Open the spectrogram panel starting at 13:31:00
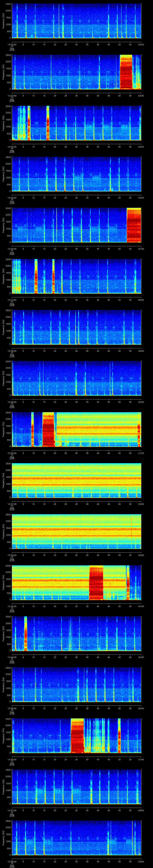This screenshot has height=868, width=153. [x=76, y=481]
